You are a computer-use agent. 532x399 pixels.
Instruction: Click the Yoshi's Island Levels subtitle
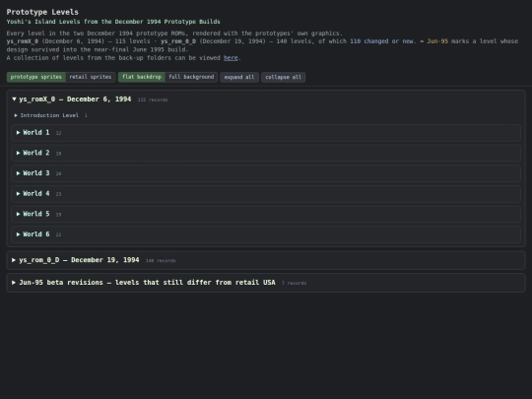pos(113,22)
